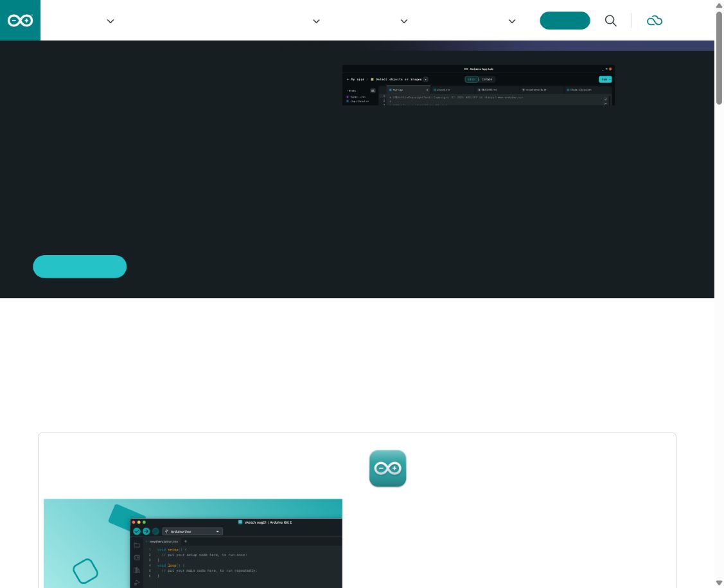Screen dimensions: 724x588
Task: Click the teal Run button in the App Lab screenshot
Action: pyautogui.click(x=605, y=80)
